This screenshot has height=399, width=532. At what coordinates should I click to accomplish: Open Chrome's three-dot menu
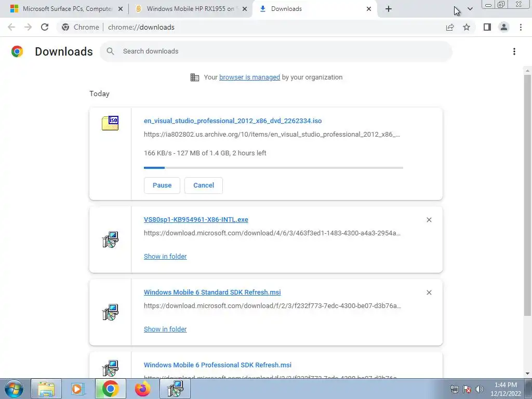(x=521, y=27)
